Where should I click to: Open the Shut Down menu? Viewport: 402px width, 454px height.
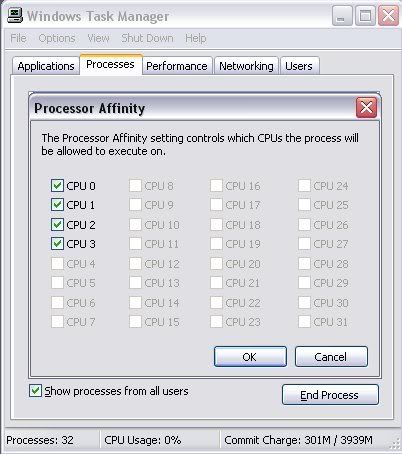click(x=147, y=38)
